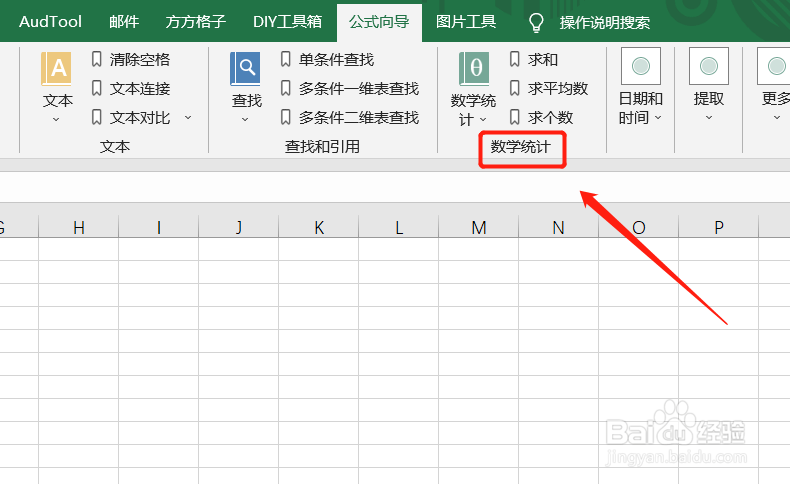Expand the 查找 dropdown arrow

(245, 119)
